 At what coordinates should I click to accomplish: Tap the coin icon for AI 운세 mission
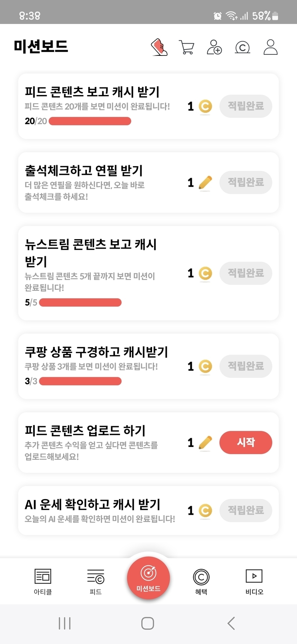point(205,511)
